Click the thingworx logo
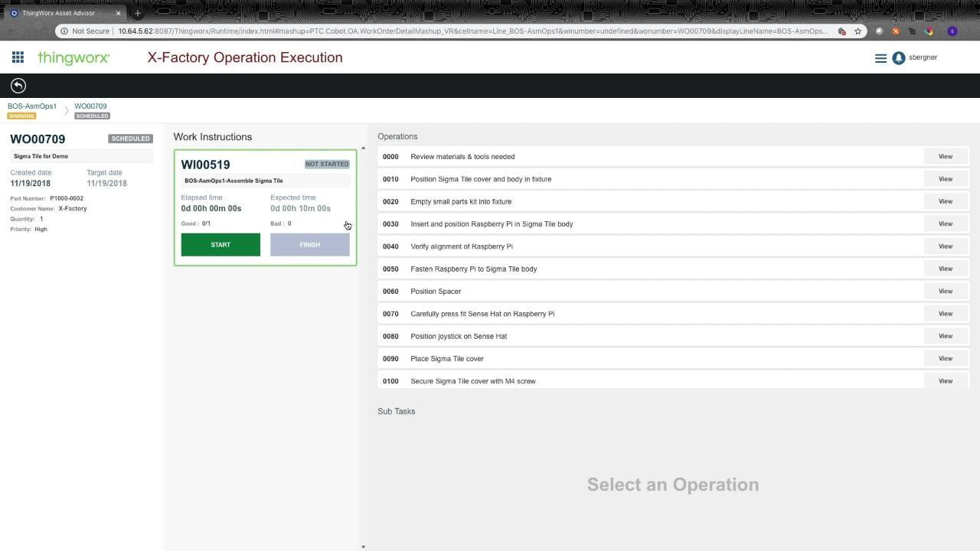This screenshot has height=551, width=980. pos(73,58)
